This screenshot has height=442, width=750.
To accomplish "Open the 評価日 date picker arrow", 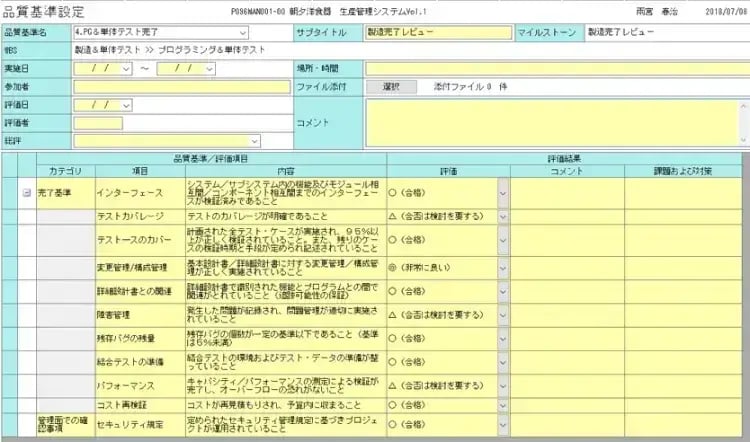I will 126,104.
